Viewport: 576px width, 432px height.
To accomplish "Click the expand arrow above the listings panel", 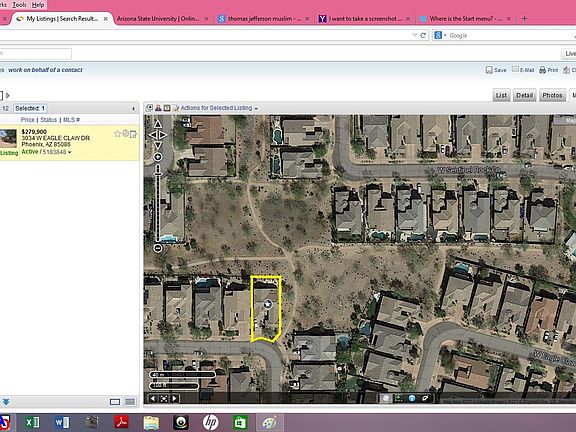I will tap(8, 96).
